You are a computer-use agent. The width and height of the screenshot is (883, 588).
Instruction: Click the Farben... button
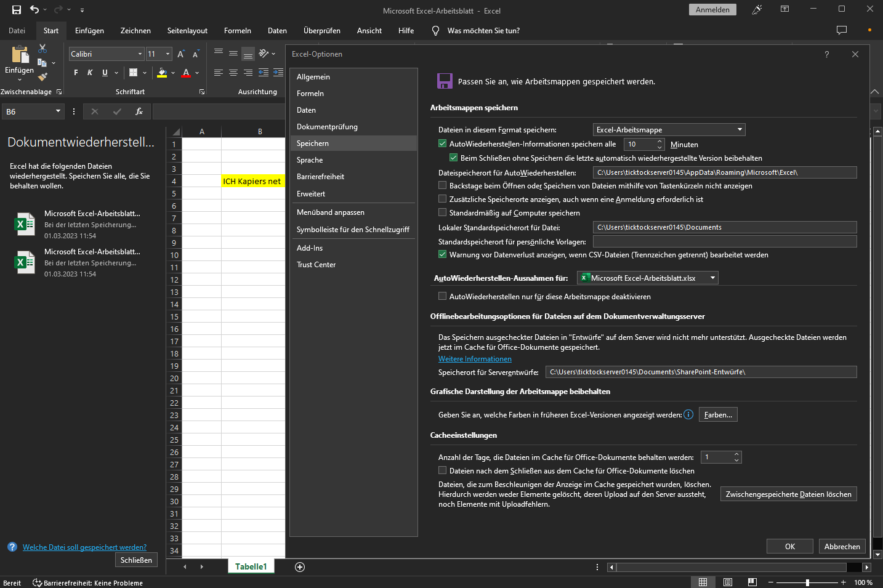718,414
